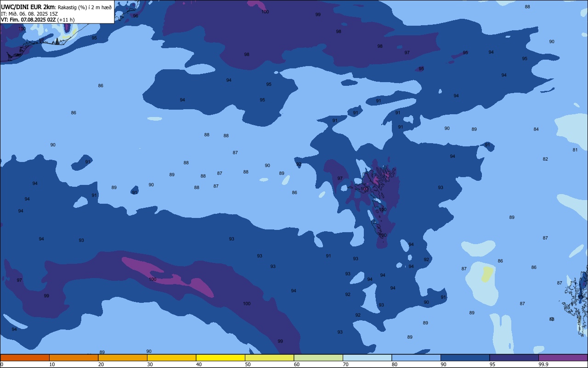Click the legend tick label "99.9"
Image resolution: width=588 pixels, height=368 pixels.
[x=543, y=364]
